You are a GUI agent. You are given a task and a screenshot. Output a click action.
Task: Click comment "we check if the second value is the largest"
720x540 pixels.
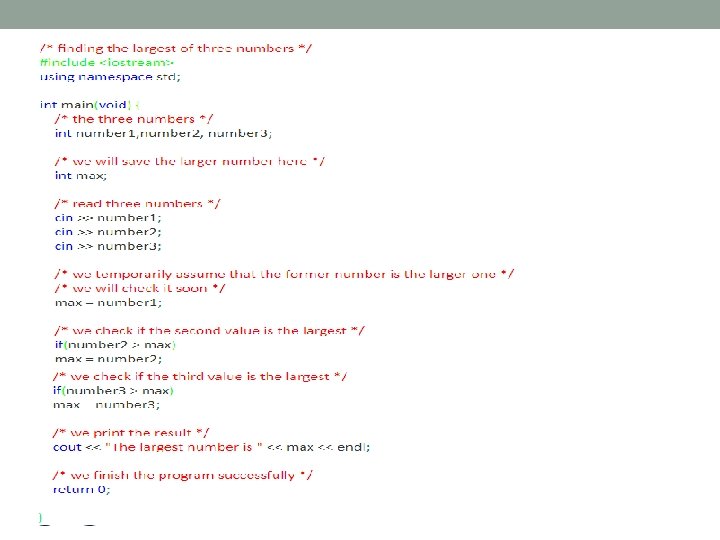209,331
